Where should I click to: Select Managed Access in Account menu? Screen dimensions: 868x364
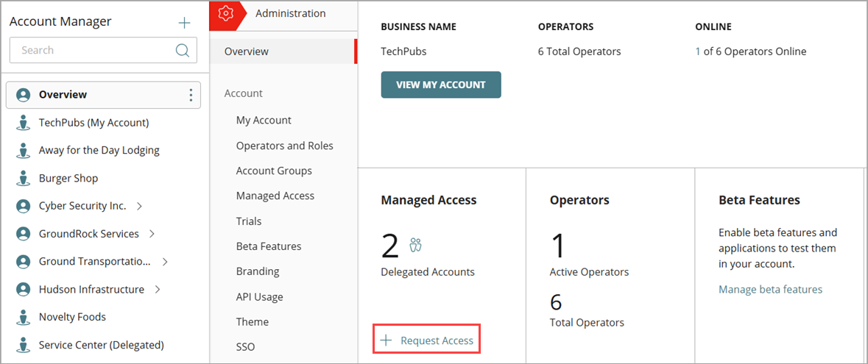(x=275, y=196)
